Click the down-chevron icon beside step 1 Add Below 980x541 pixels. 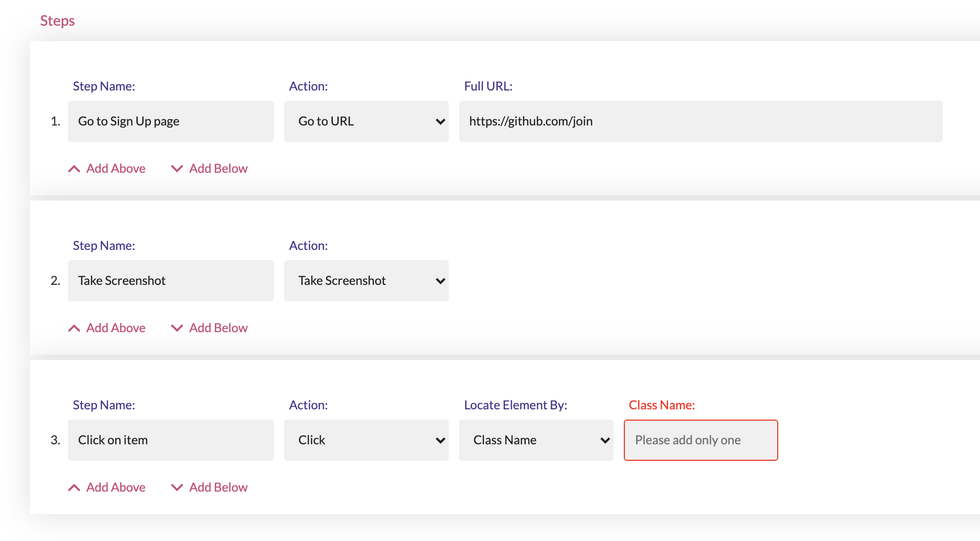pyautogui.click(x=177, y=168)
